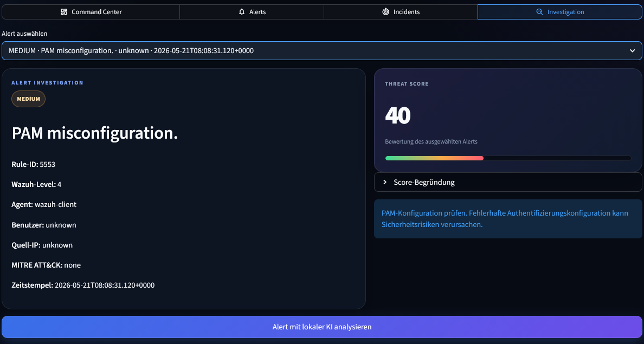Click the MITRE ATT&CK: none line

pyautogui.click(x=46, y=265)
